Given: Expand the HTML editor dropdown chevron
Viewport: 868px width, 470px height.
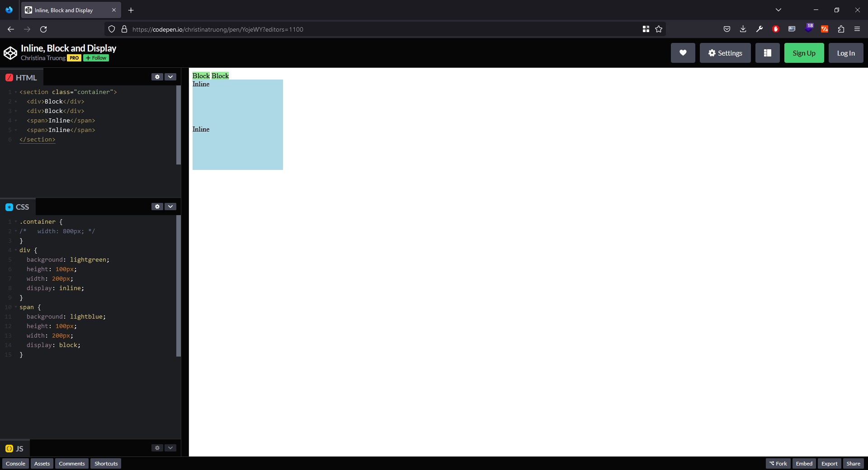Looking at the screenshot, I should pos(170,77).
